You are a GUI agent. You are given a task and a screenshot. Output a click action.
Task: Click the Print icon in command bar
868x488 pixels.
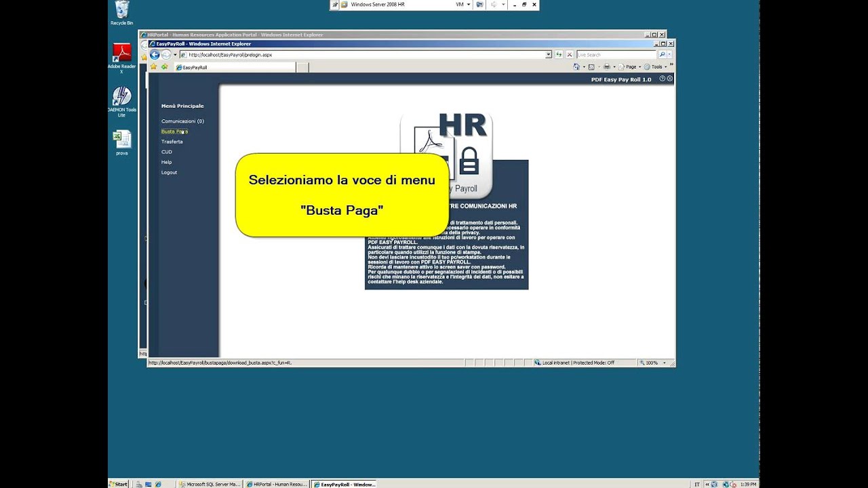point(607,66)
